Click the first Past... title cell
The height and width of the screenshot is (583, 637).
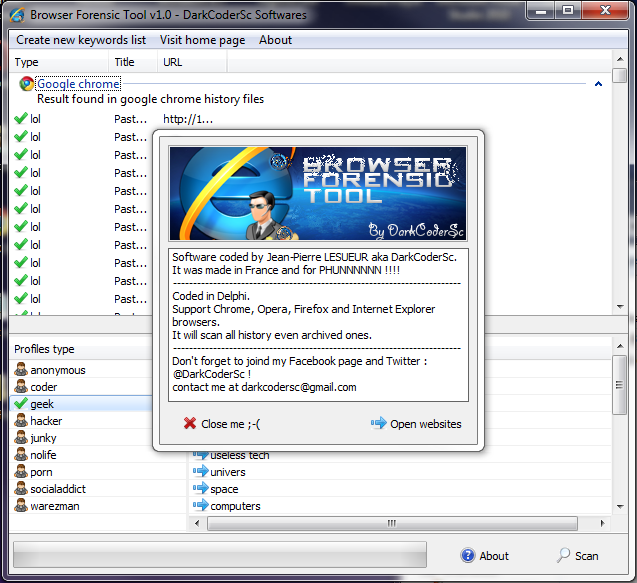click(x=130, y=119)
